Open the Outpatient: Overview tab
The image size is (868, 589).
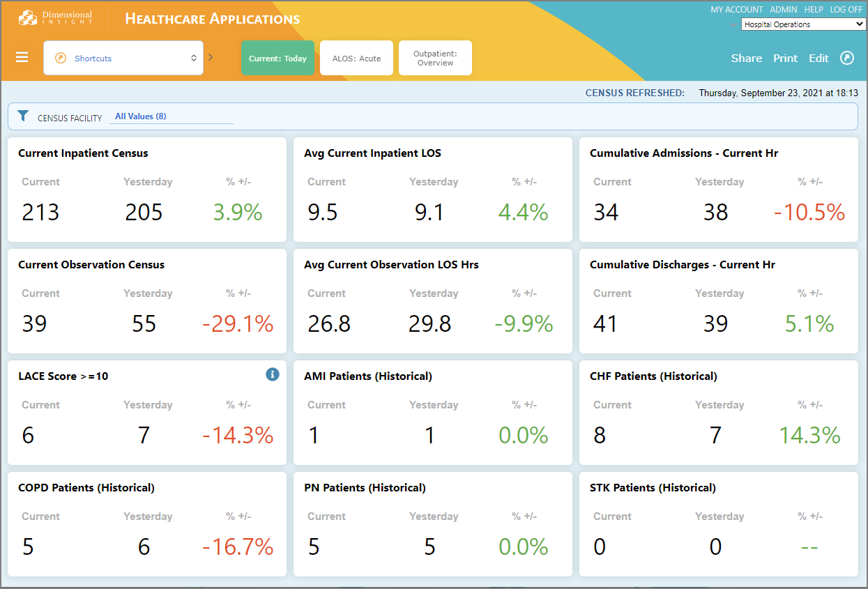(435, 58)
